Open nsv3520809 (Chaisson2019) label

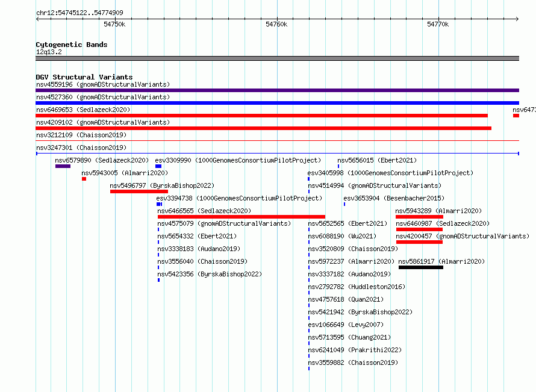click(x=353, y=249)
